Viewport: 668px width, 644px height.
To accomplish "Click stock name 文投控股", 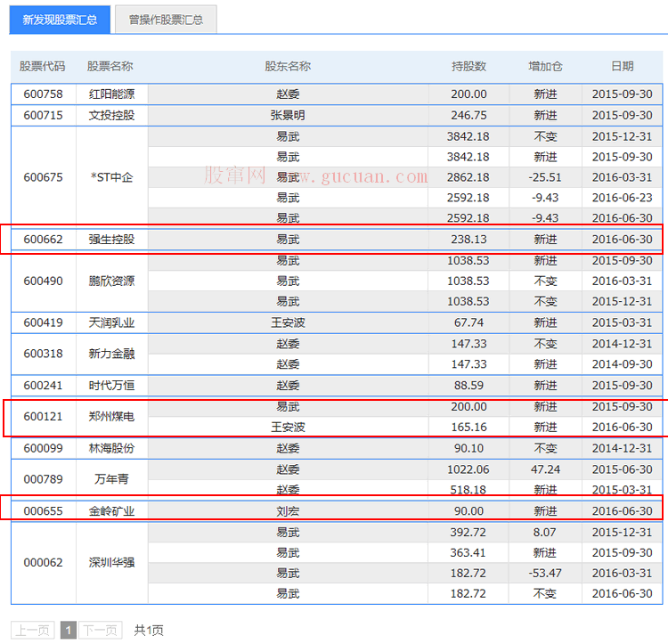I will [x=111, y=116].
